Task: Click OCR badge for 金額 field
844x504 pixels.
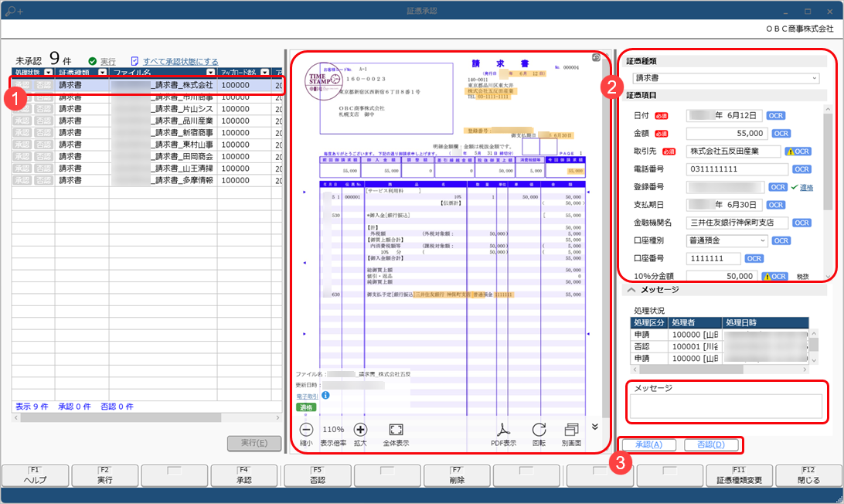Action: (781, 134)
